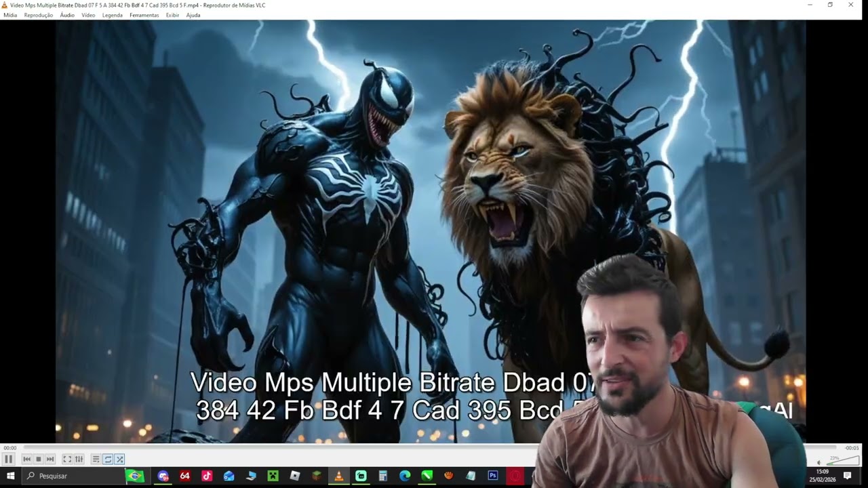This screenshot has height=488, width=868.
Task: Open the Reprodução menu
Action: 39,15
